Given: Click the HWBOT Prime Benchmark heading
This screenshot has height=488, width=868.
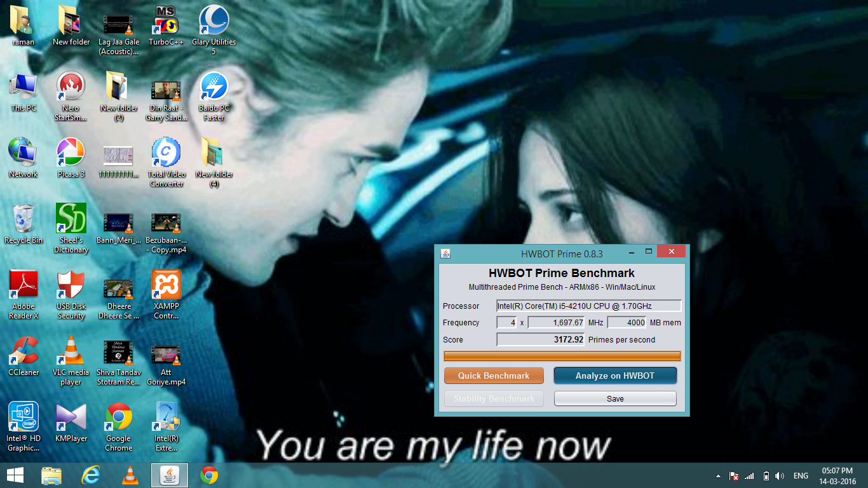Looking at the screenshot, I should click(562, 273).
